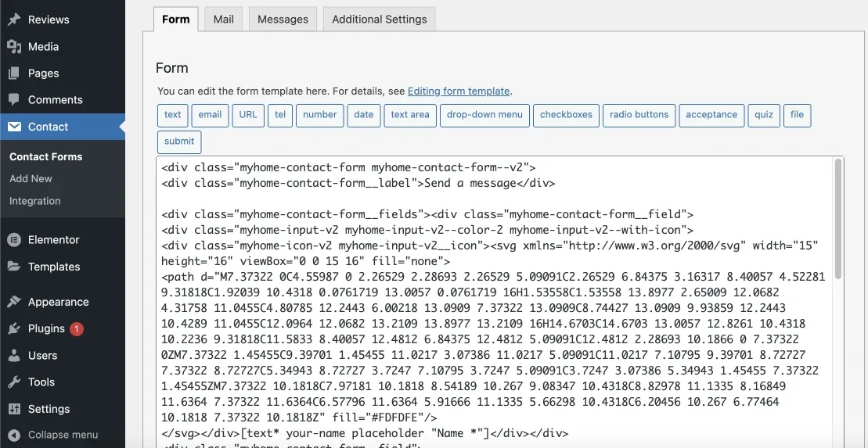
Task: Click the 'Send a message' label code line
Action: coord(358,183)
